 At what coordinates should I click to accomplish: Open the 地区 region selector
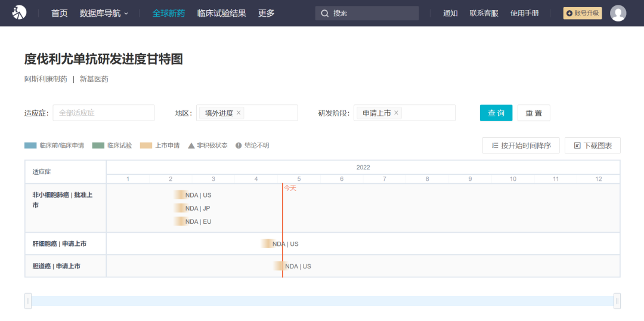[247, 113]
